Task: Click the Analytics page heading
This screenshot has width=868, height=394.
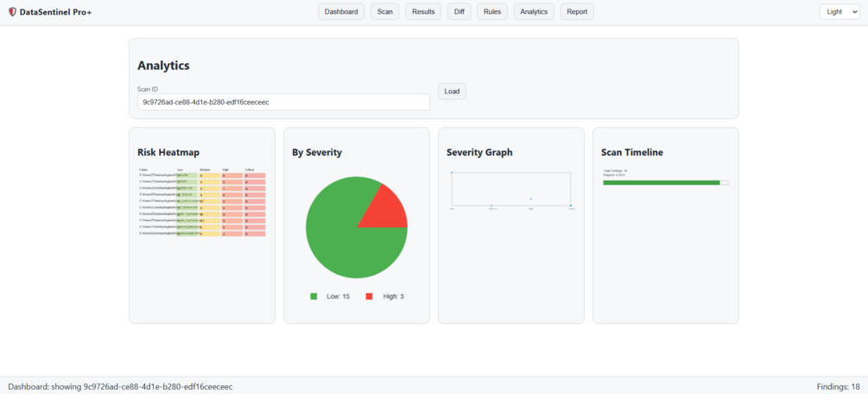Action: click(163, 66)
